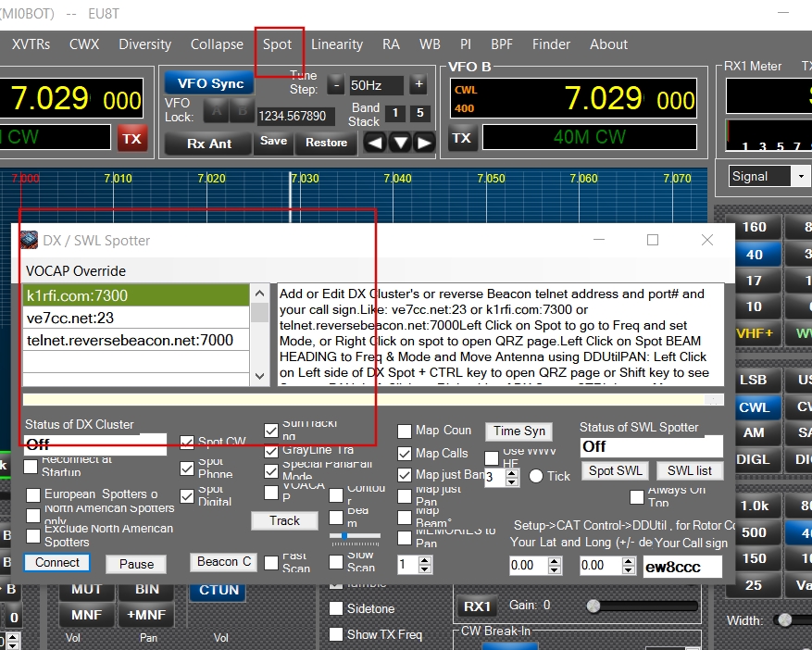Click the DX / SWL Spotter window icon

click(x=29, y=240)
